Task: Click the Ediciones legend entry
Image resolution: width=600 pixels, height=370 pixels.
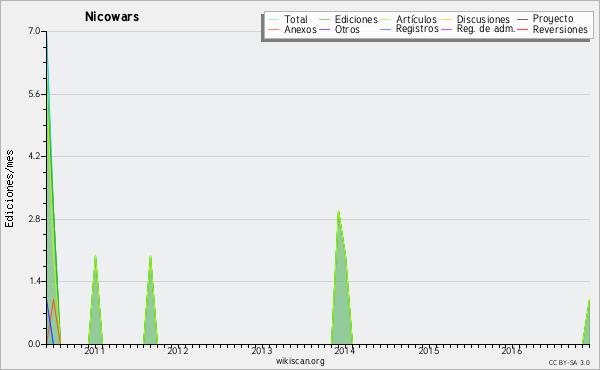Action: pos(348,19)
